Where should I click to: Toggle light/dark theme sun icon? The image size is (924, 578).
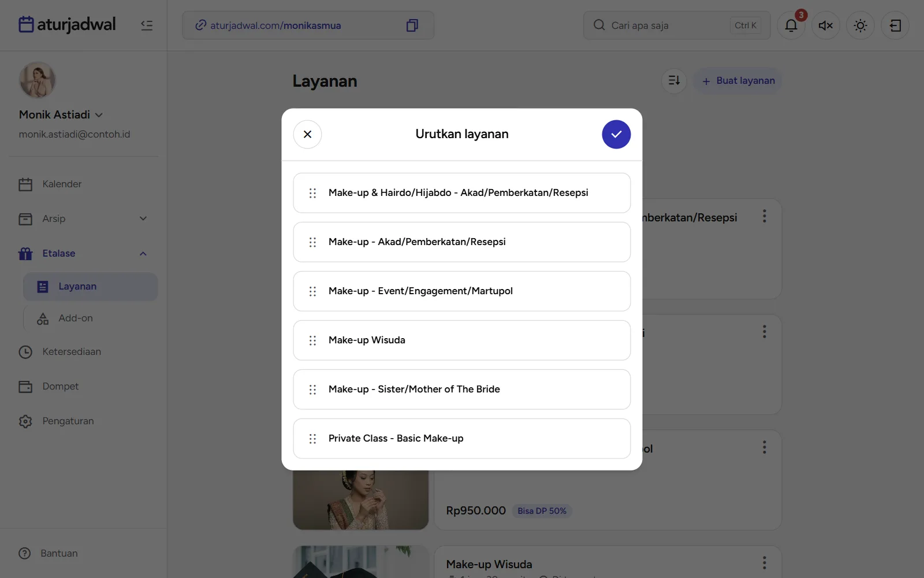860,25
